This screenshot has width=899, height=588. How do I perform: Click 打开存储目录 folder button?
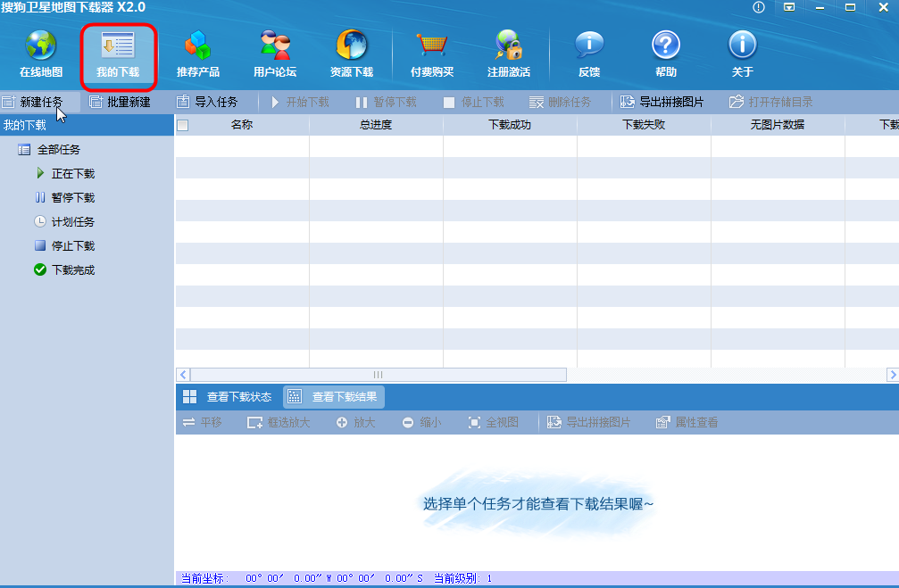[x=770, y=102]
